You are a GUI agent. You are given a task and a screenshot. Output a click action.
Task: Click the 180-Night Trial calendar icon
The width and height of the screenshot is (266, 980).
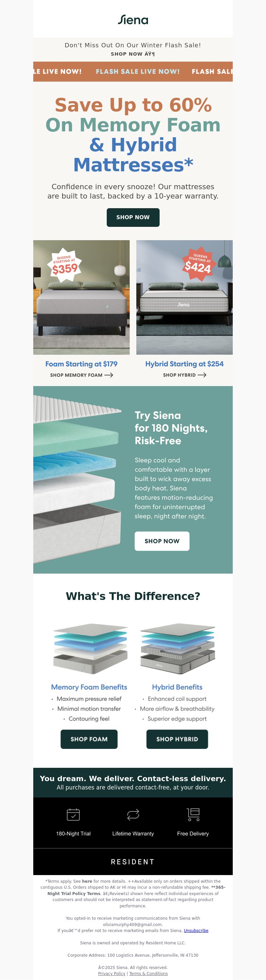click(x=73, y=814)
